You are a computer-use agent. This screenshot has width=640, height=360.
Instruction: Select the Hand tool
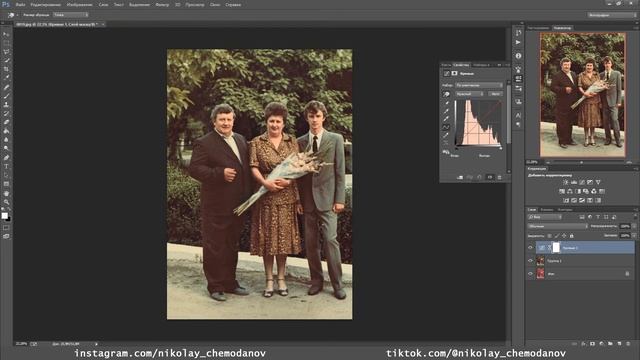point(6,193)
